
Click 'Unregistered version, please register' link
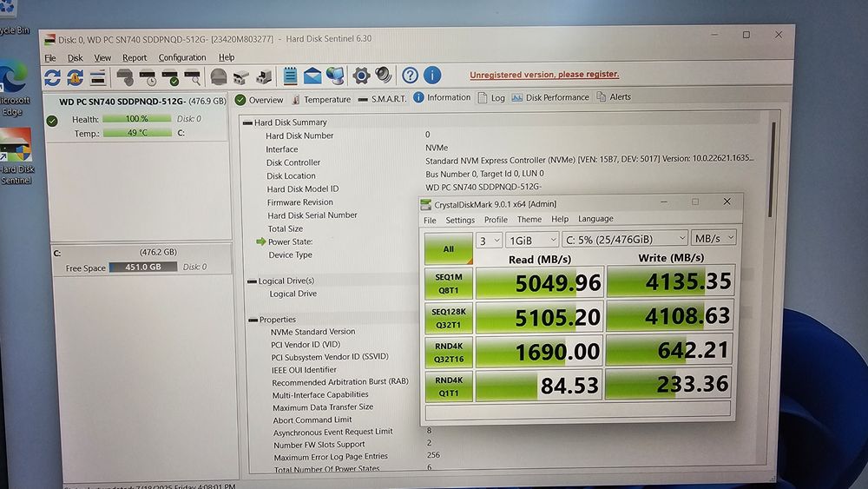[544, 74]
